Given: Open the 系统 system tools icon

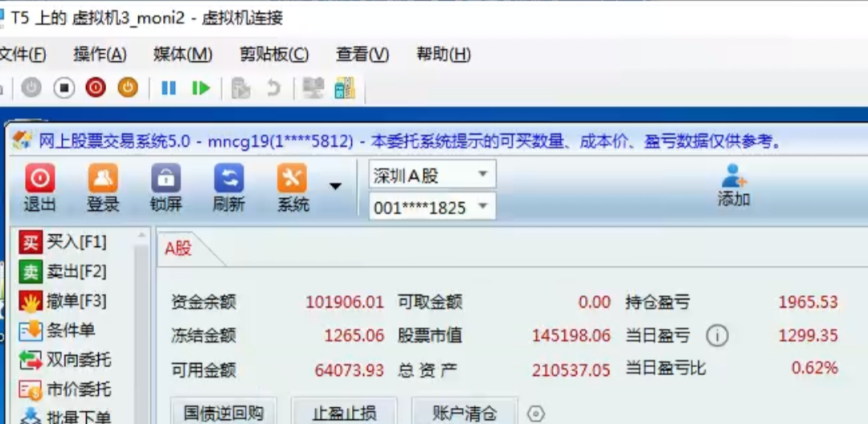Looking at the screenshot, I should 293,188.
